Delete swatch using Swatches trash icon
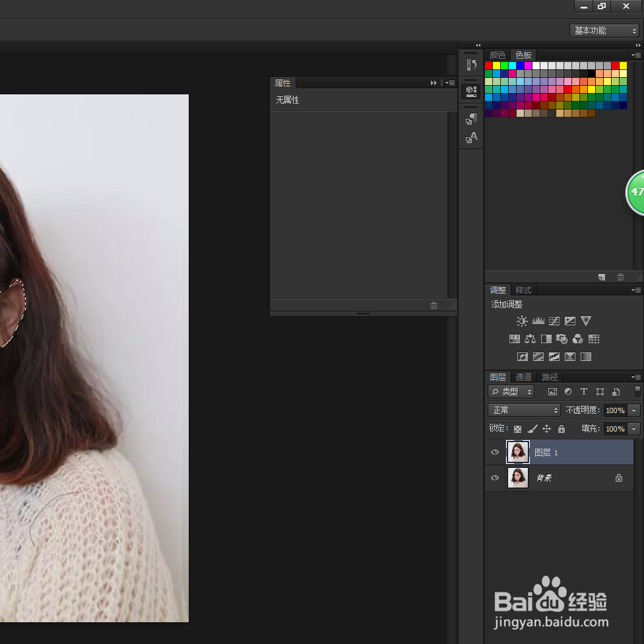 tap(621, 277)
